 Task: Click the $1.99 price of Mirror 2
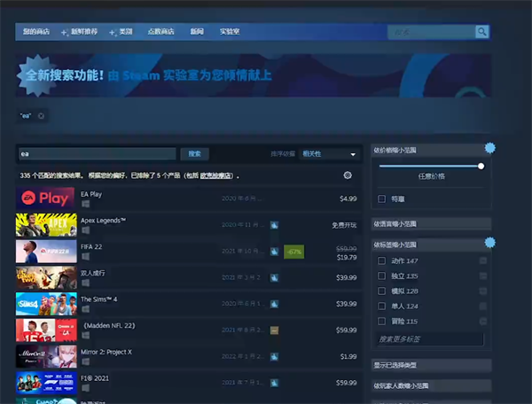pyautogui.click(x=348, y=357)
